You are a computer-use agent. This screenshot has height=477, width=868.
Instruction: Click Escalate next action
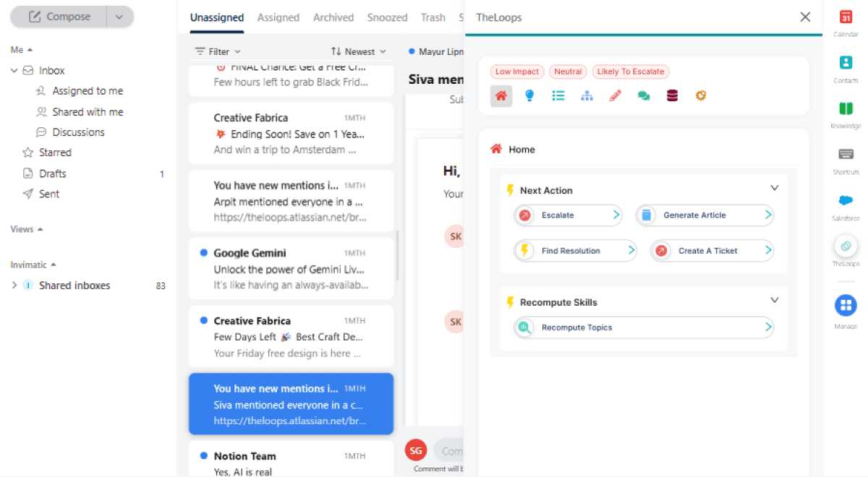tap(568, 215)
